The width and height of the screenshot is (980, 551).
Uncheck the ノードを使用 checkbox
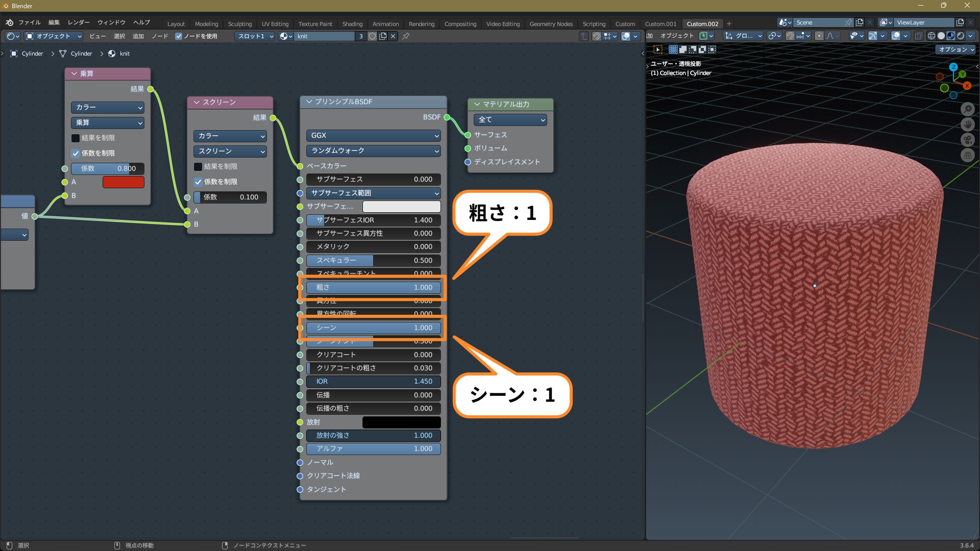click(x=179, y=36)
